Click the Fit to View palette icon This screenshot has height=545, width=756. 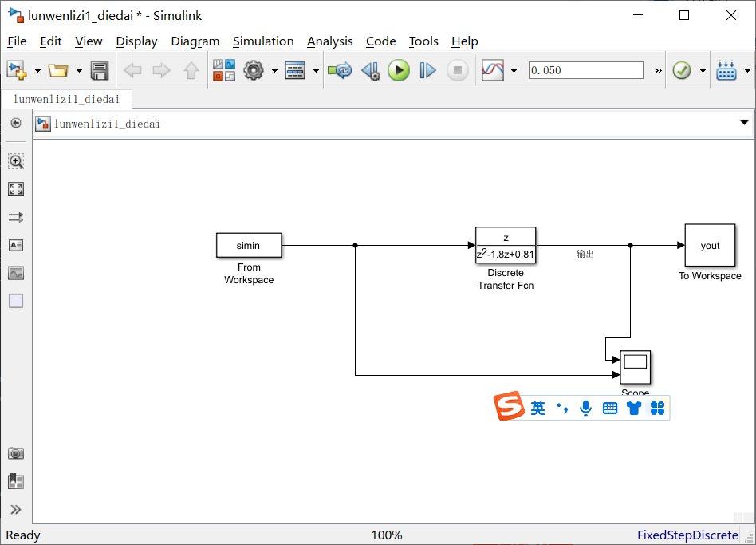click(16, 189)
